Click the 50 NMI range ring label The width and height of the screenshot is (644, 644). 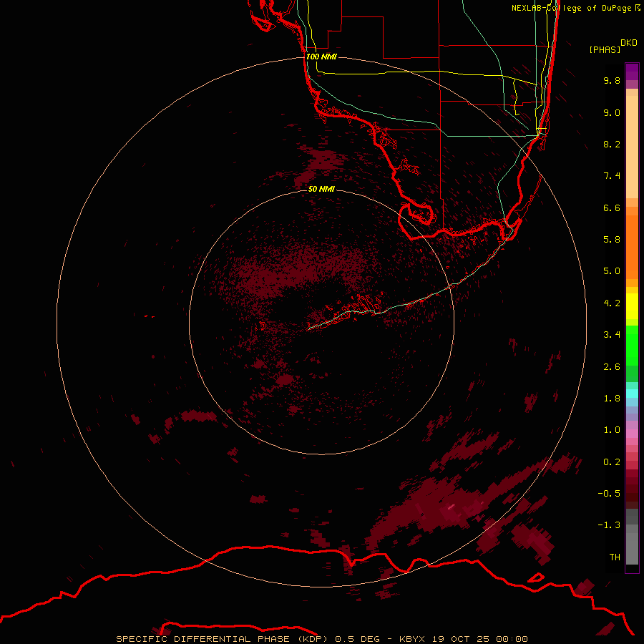(x=321, y=189)
